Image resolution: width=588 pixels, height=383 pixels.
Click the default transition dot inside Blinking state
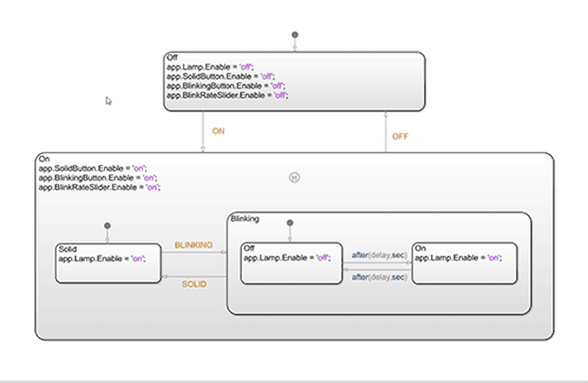click(x=290, y=224)
